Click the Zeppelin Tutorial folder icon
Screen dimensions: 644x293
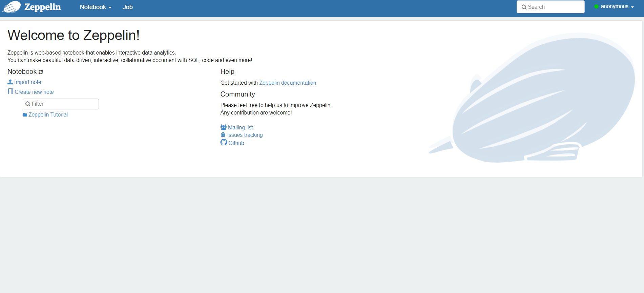[x=25, y=115]
